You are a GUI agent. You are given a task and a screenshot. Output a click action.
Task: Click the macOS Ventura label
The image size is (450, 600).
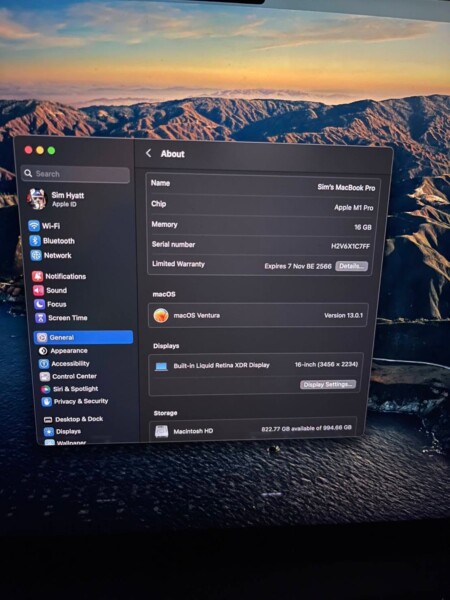pos(197,316)
